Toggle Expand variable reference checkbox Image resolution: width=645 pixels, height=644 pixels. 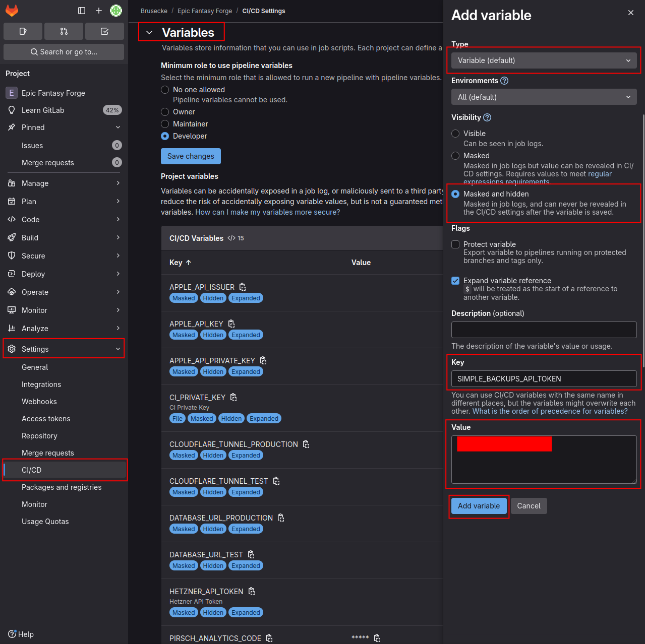click(x=455, y=281)
